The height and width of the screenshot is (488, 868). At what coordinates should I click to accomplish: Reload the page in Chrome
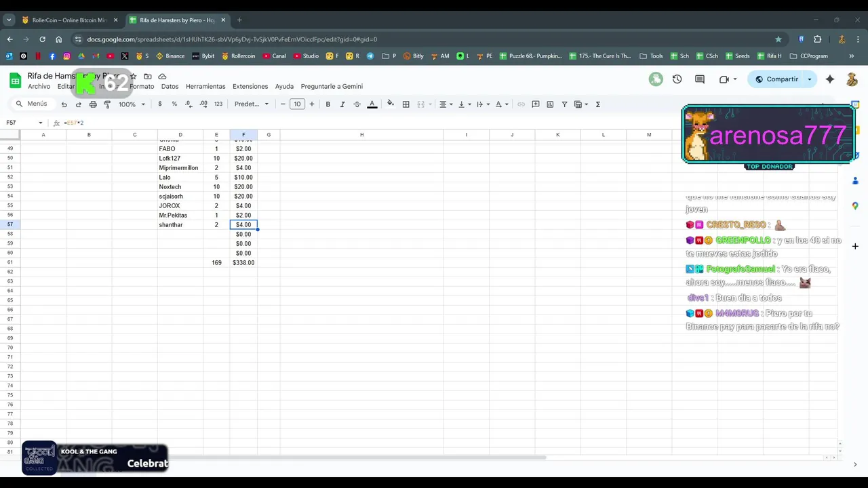point(42,39)
